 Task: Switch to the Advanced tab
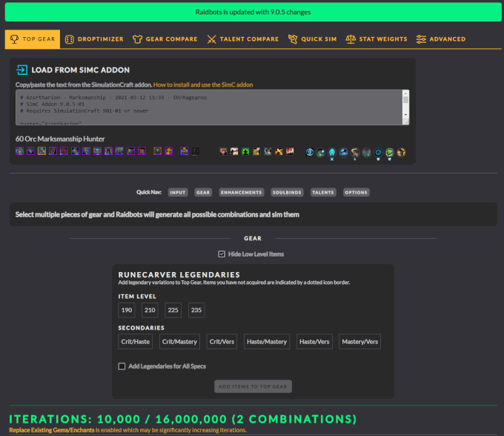coord(441,39)
